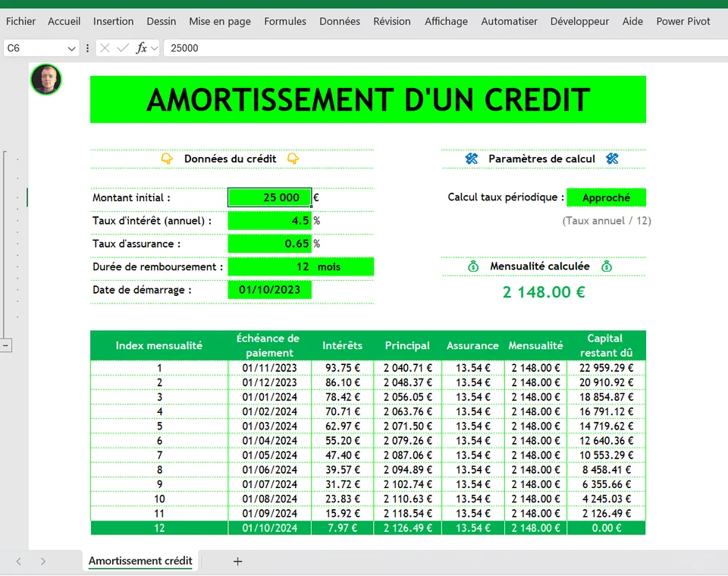
Task: Select the start date cell 01/10/2023
Action: pos(269,290)
